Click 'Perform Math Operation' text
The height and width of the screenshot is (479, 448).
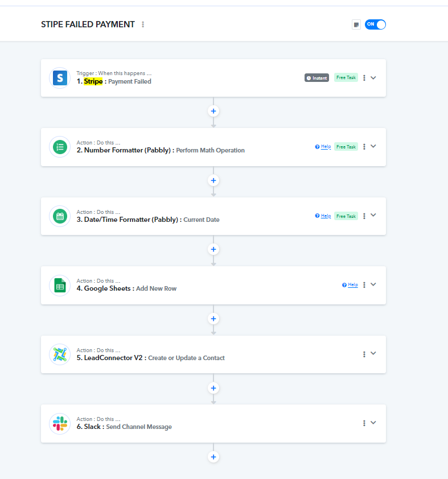coord(210,150)
